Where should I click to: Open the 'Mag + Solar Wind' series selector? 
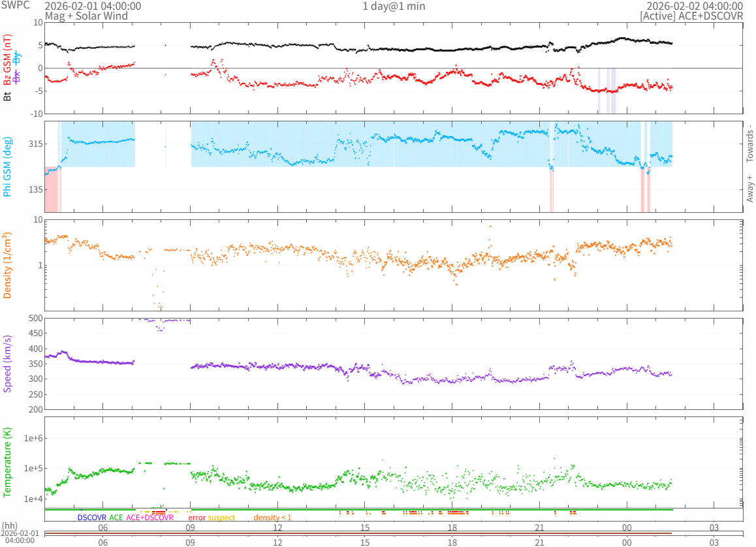[x=83, y=16]
